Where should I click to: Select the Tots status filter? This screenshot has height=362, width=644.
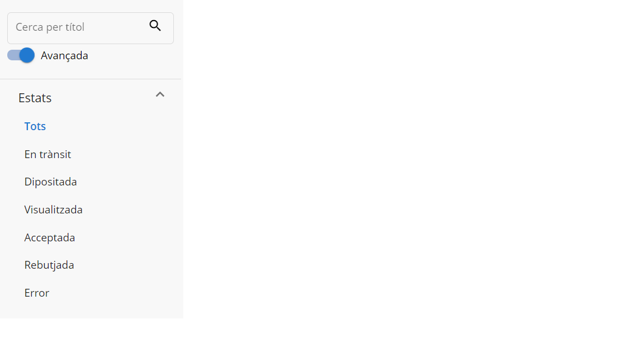(x=35, y=126)
